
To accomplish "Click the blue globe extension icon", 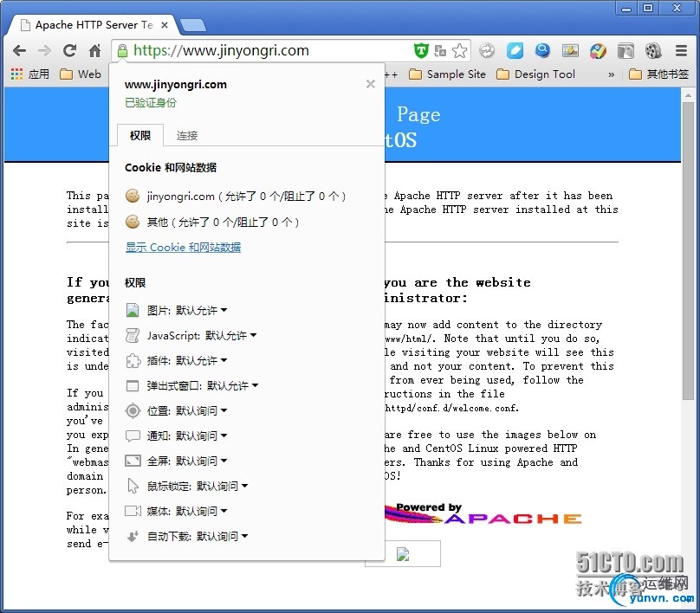I will click(542, 51).
